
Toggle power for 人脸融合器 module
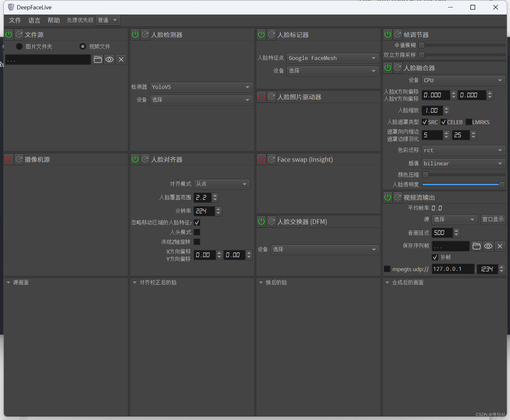click(388, 68)
